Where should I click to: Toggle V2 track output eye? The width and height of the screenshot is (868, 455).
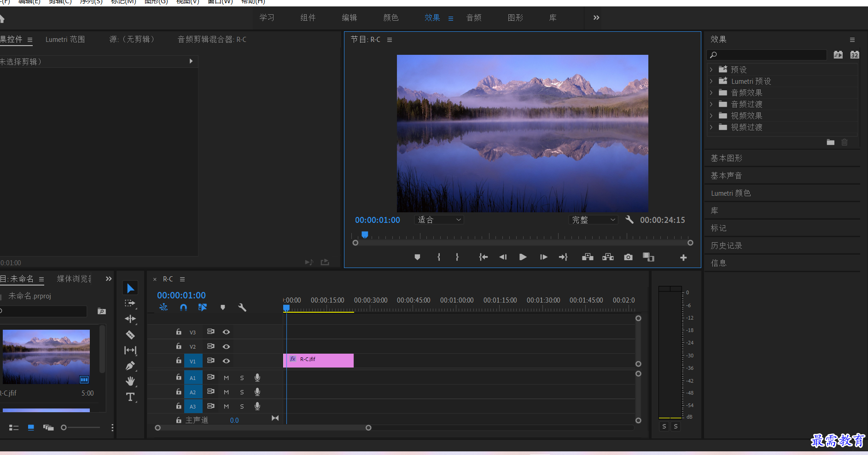pos(226,346)
